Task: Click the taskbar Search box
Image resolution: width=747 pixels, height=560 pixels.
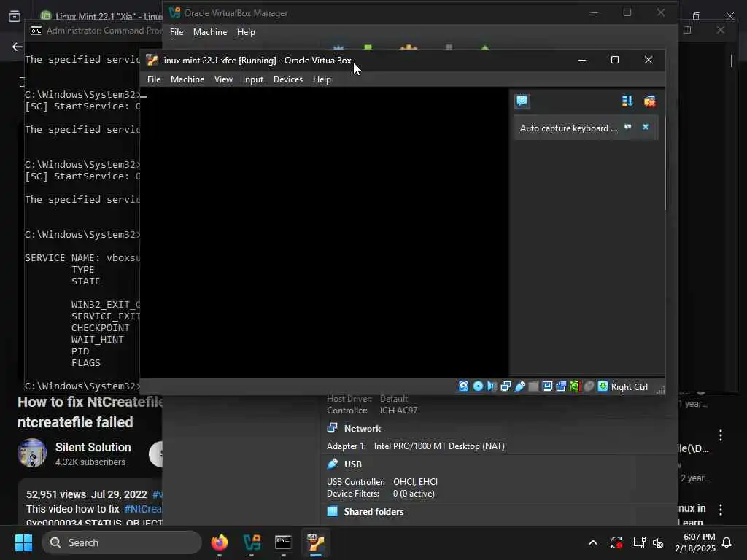Action: 122,542
